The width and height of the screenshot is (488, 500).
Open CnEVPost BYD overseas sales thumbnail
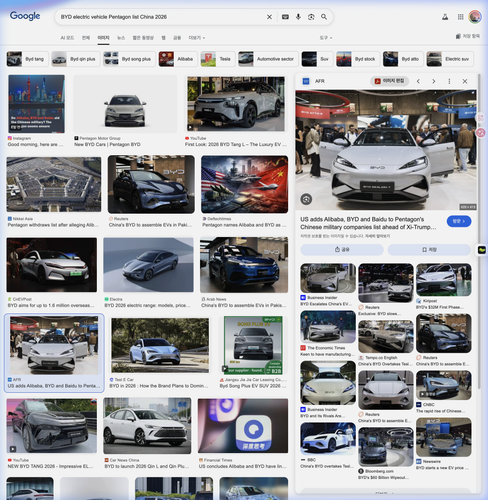(x=52, y=265)
